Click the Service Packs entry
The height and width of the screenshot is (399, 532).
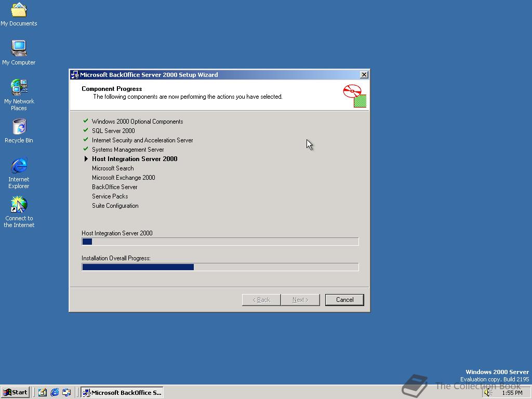110,196
